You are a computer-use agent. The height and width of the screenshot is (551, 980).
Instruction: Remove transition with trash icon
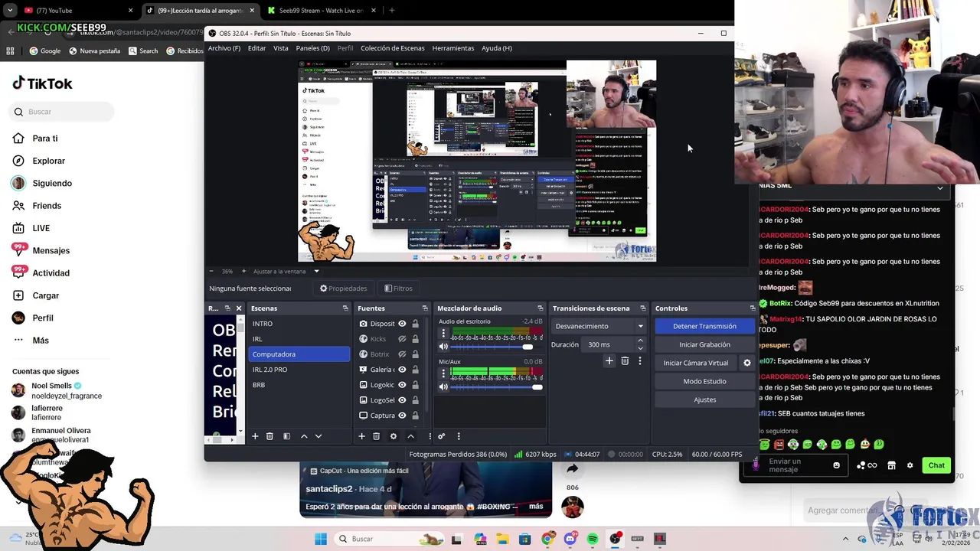coord(625,360)
